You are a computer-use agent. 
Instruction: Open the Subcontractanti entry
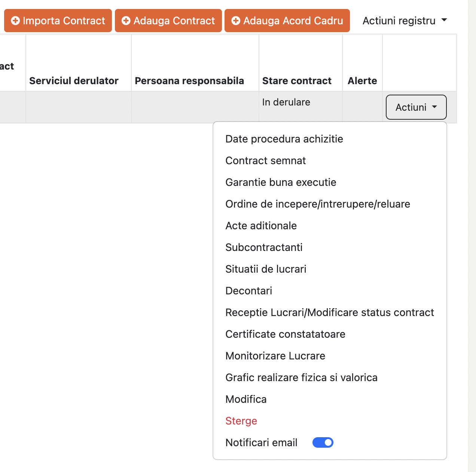coord(264,248)
